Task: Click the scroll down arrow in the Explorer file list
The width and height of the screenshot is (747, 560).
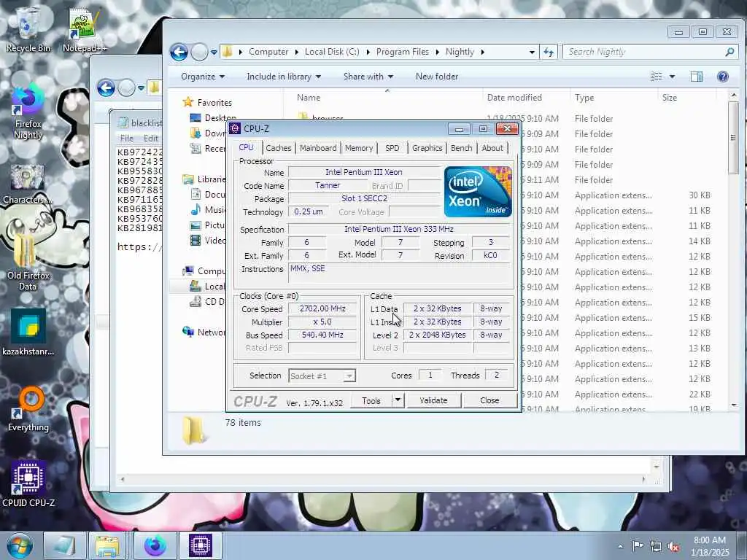Action: coord(733,405)
